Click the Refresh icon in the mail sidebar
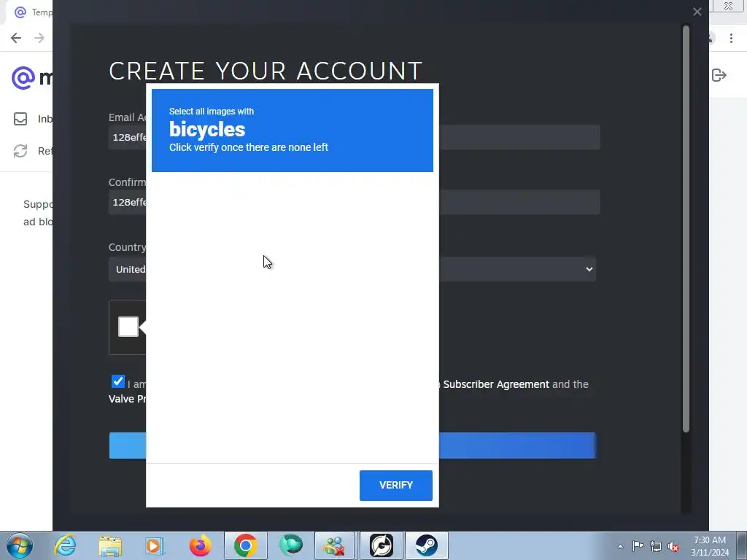 [x=20, y=151]
